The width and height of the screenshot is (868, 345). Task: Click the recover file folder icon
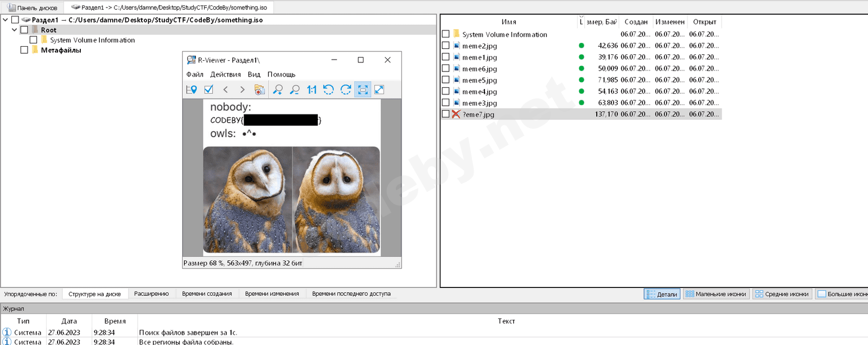point(260,90)
